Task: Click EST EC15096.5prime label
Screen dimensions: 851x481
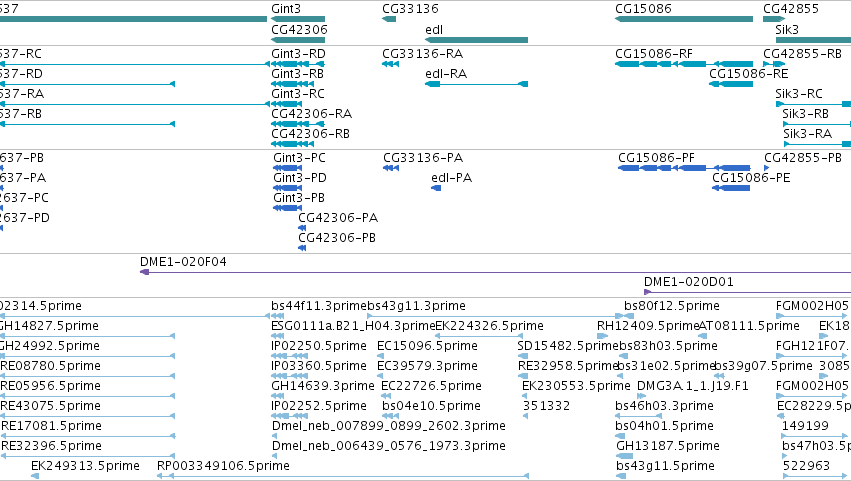Action: coord(428,346)
